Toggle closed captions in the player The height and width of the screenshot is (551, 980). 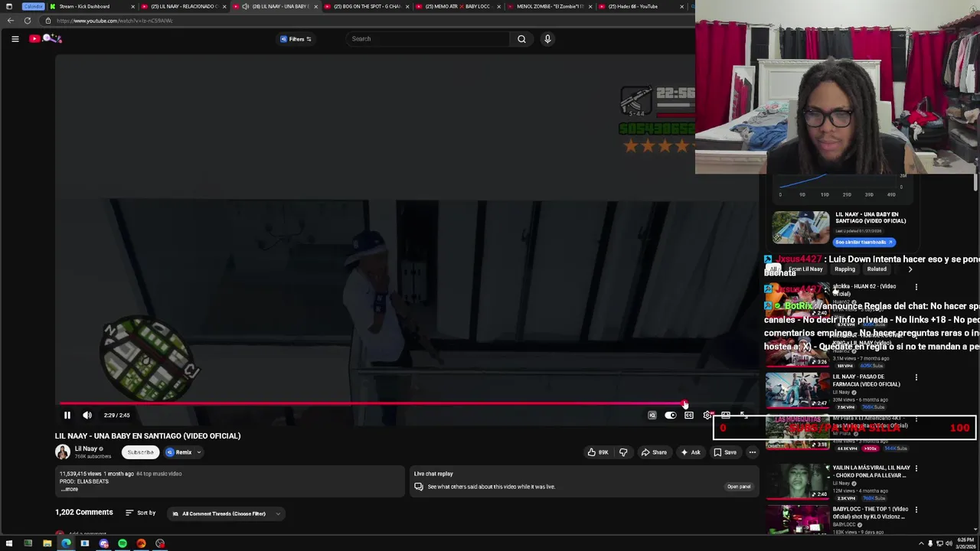click(688, 415)
